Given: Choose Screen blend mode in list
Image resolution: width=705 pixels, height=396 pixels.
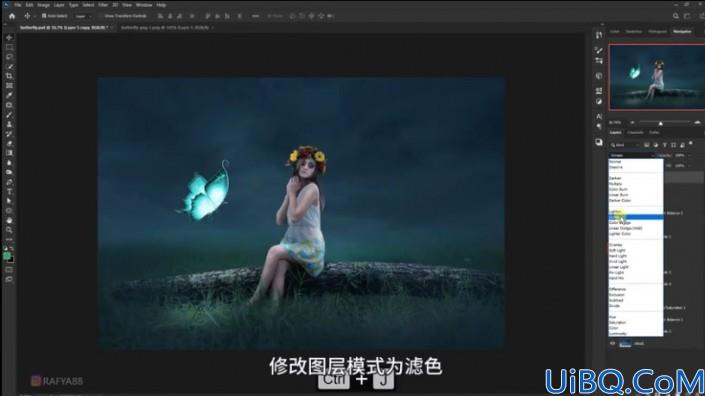Looking at the screenshot, I should pyautogui.click(x=635, y=217).
